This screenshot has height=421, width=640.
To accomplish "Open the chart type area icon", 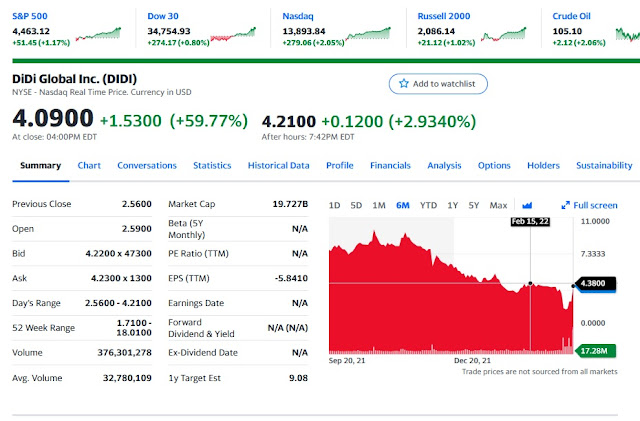I will [527, 205].
